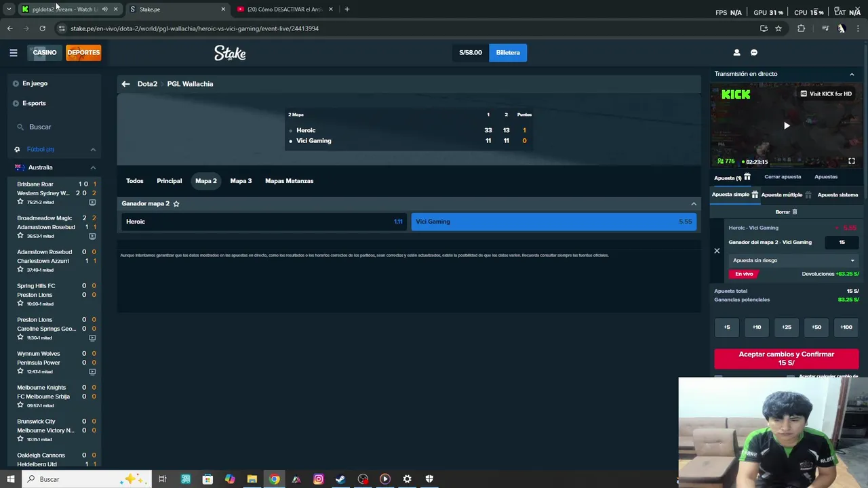This screenshot has width=868, height=488.
Task: Favorite Brisbane Roar match with star
Action: 20,202
